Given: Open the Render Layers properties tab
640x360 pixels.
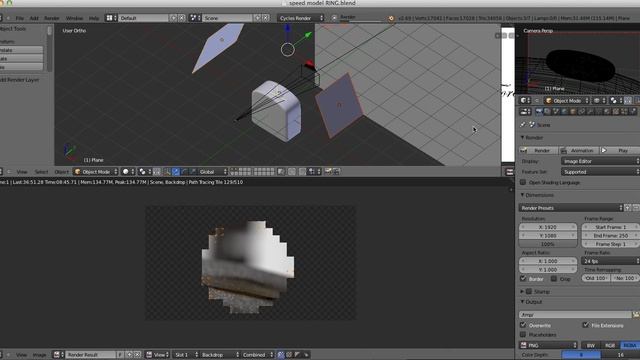Looking at the screenshot, I should [x=547, y=111].
